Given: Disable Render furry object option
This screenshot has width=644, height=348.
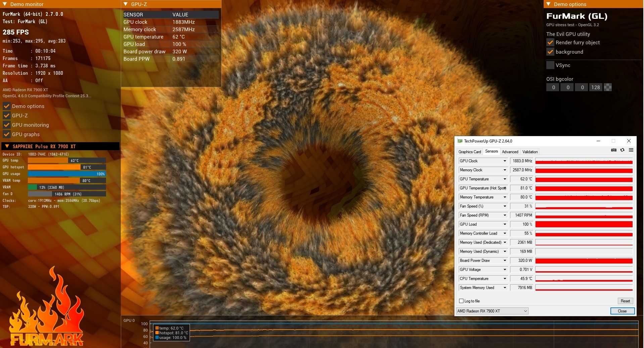Looking at the screenshot, I should pos(550,43).
